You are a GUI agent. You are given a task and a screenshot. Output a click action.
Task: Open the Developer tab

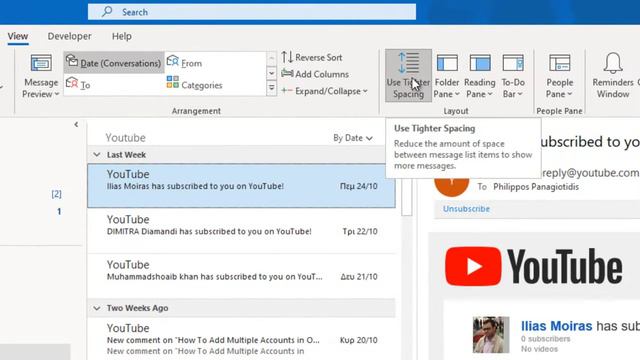pyautogui.click(x=69, y=36)
